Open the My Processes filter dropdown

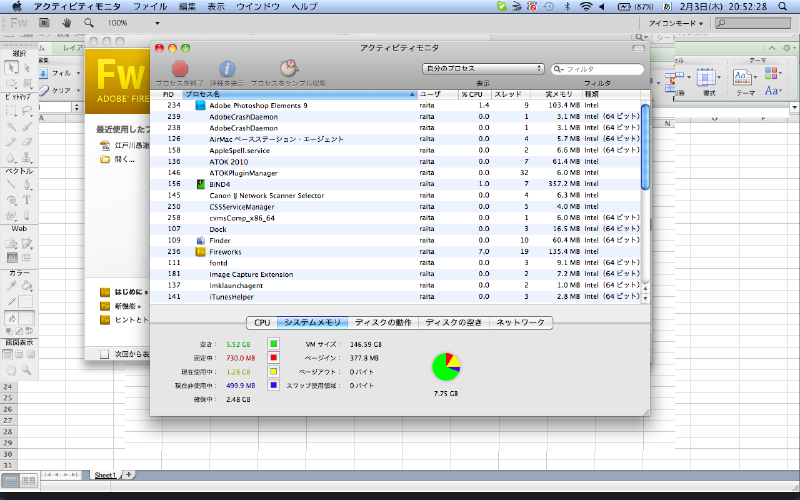coord(483,68)
